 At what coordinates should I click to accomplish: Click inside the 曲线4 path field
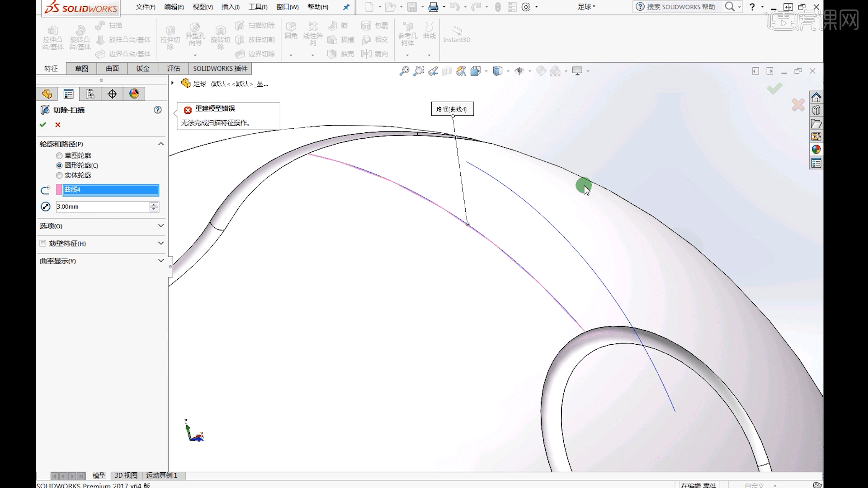tap(108, 190)
